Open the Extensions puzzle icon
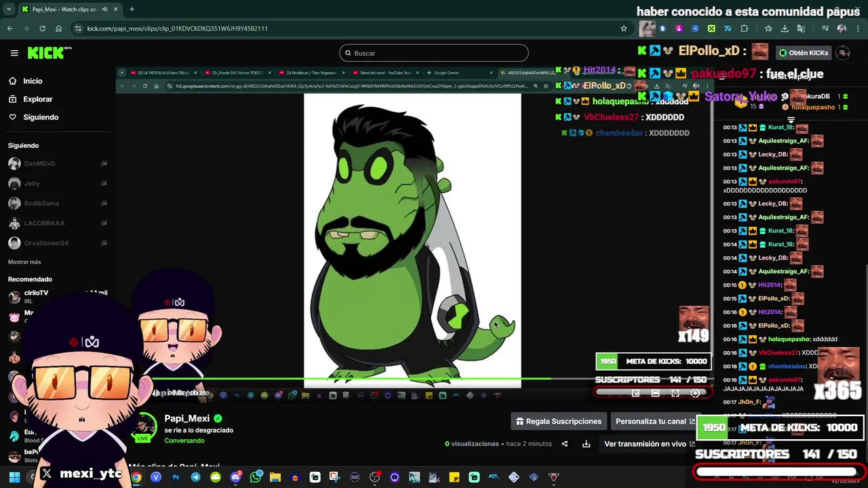 [744, 28]
